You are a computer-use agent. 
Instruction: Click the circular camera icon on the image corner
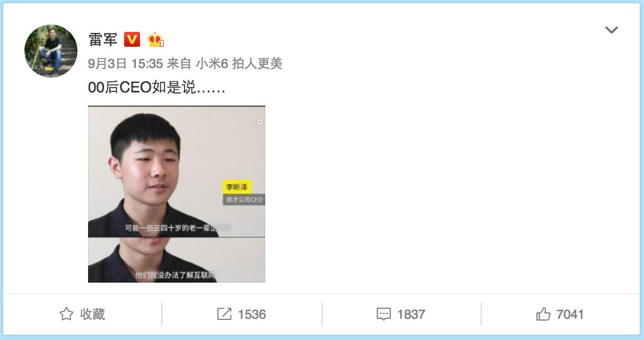(x=259, y=122)
